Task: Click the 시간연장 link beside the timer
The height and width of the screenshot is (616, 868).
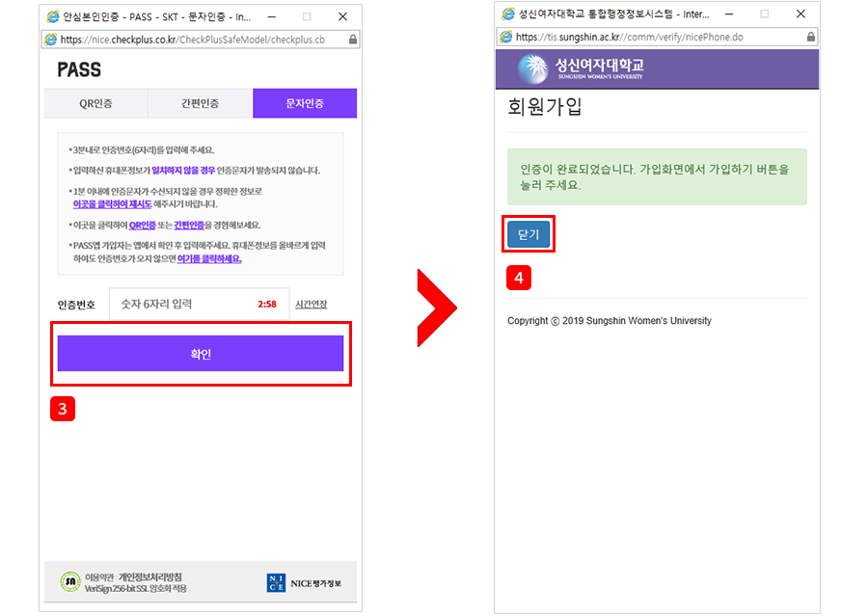Action: pyautogui.click(x=310, y=305)
